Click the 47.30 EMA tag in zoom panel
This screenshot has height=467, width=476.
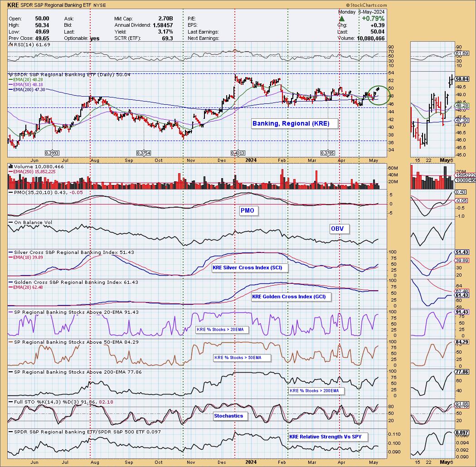click(462, 121)
